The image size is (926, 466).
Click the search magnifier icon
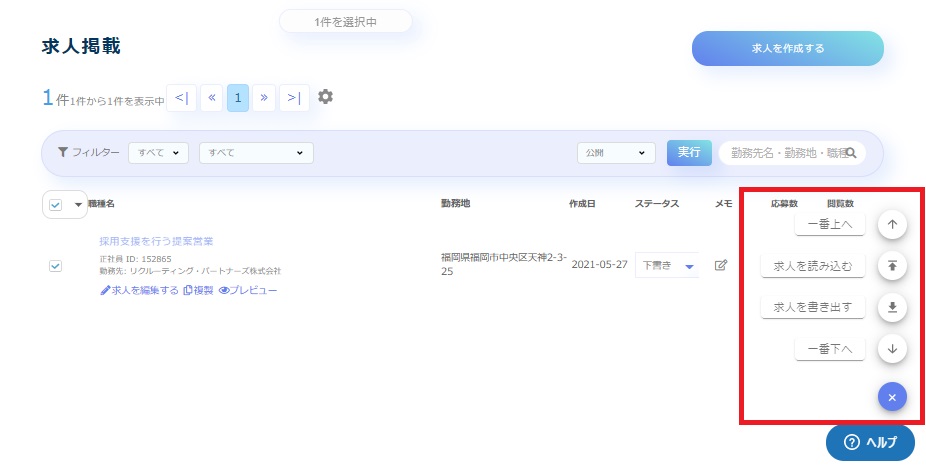point(852,153)
